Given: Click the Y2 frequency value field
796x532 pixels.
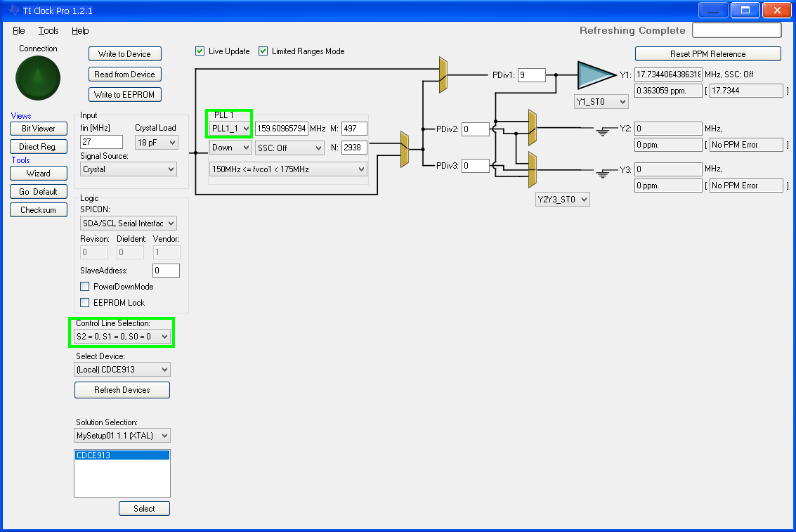Looking at the screenshot, I should (668, 129).
